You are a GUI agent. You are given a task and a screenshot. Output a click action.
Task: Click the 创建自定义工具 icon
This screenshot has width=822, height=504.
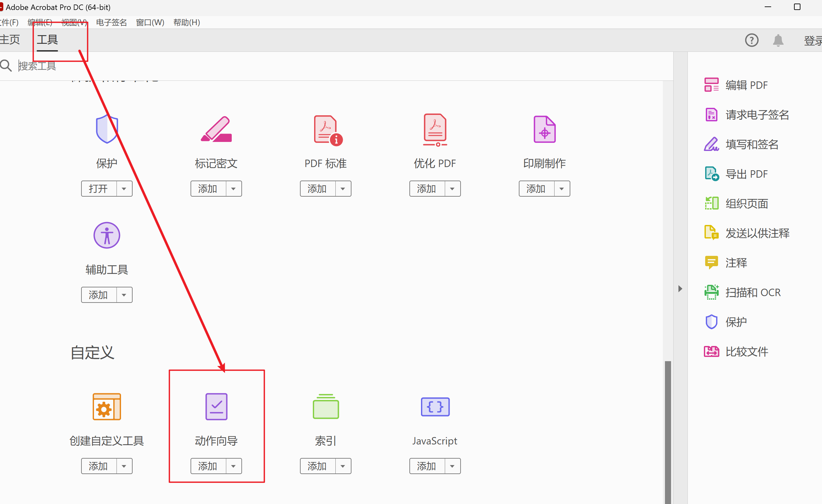pyautogui.click(x=107, y=406)
